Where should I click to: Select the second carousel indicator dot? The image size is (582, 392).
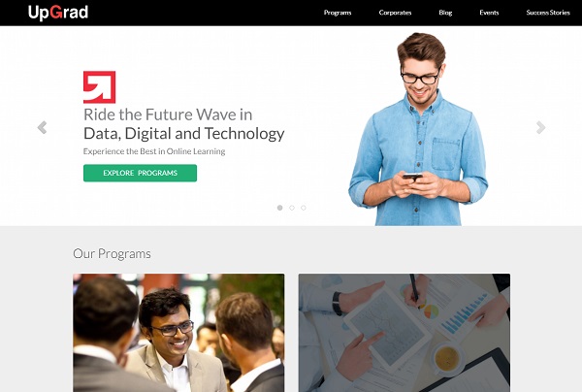coord(292,208)
